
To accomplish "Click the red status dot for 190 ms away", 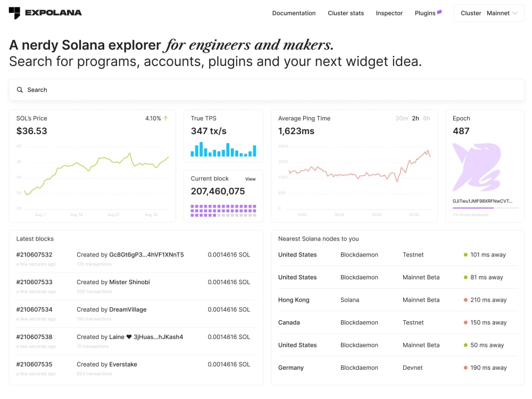I will (x=465, y=368).
